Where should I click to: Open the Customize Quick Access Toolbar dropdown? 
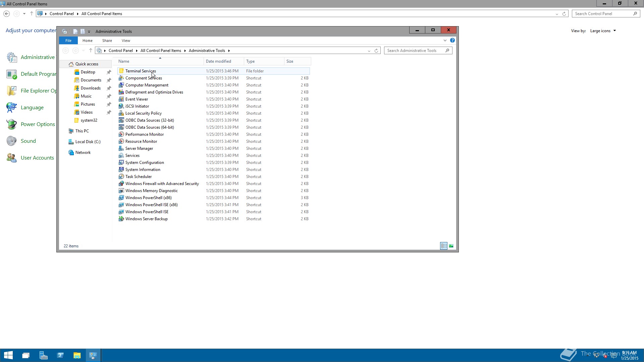pos(89,32)
